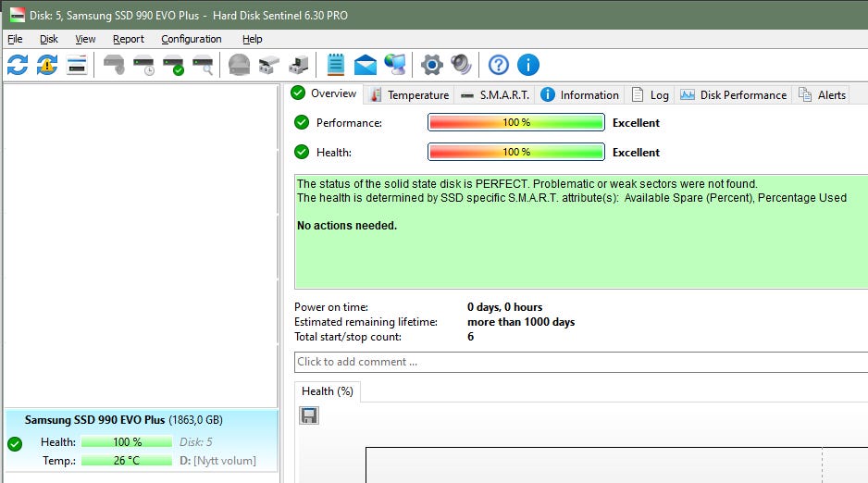This screenshot has width=868, height=483.
Task: Open the File menu
Action: (15, 39)
